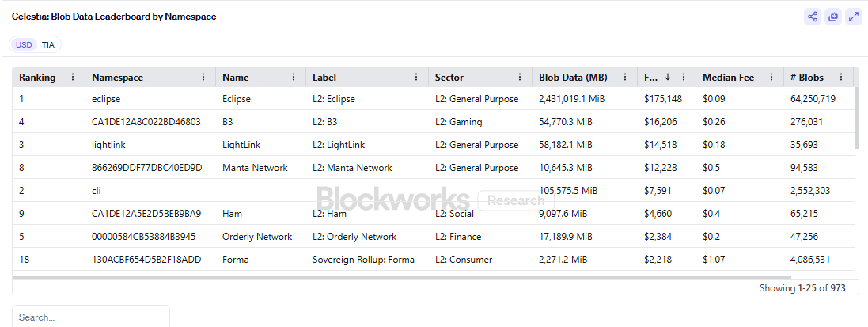Click the blobs count 4,086,531
The width and height of the screenshot is (868, 327).
point(810,260)
